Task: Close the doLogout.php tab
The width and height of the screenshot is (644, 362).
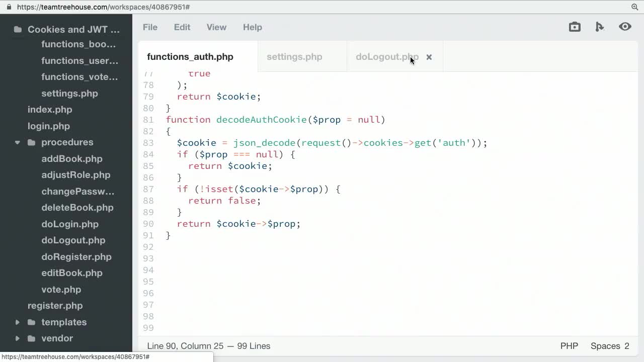Action: (429, 57)
